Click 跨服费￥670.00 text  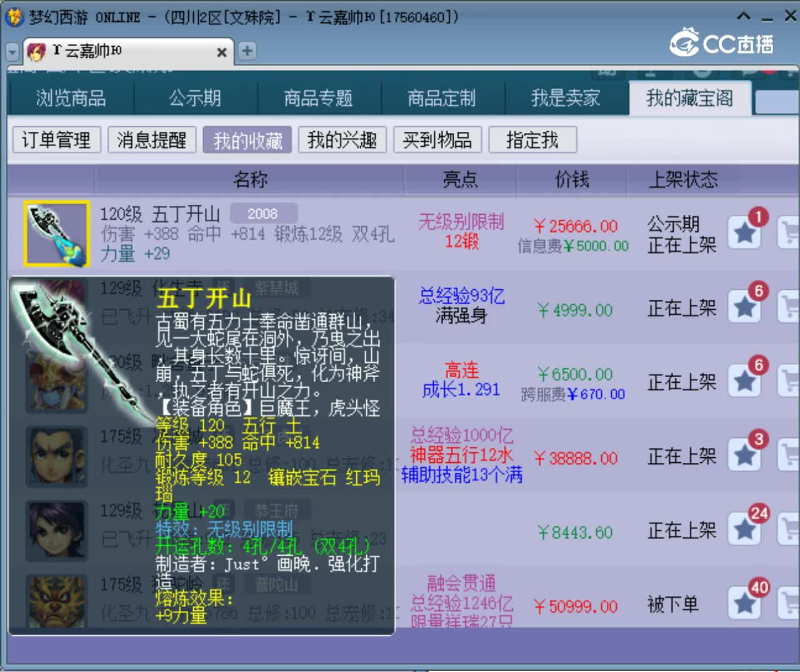[x=573, y=394]
